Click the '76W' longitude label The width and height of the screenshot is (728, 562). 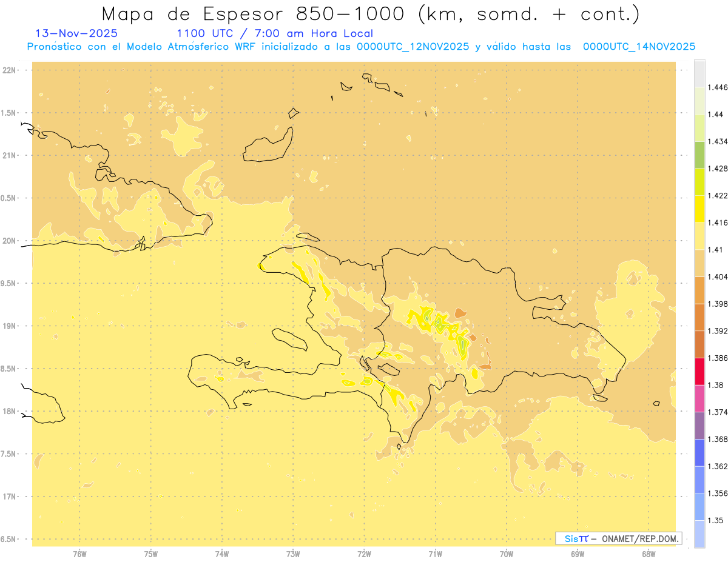pyautogui.click(x=79, y=554)
